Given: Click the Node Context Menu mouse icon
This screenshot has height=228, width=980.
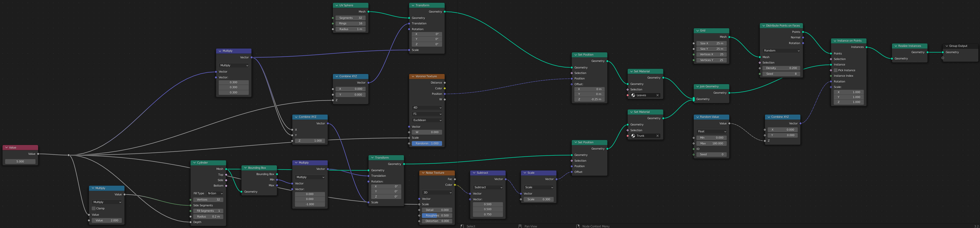Looking at the screenshot, I should click(578, 226).
